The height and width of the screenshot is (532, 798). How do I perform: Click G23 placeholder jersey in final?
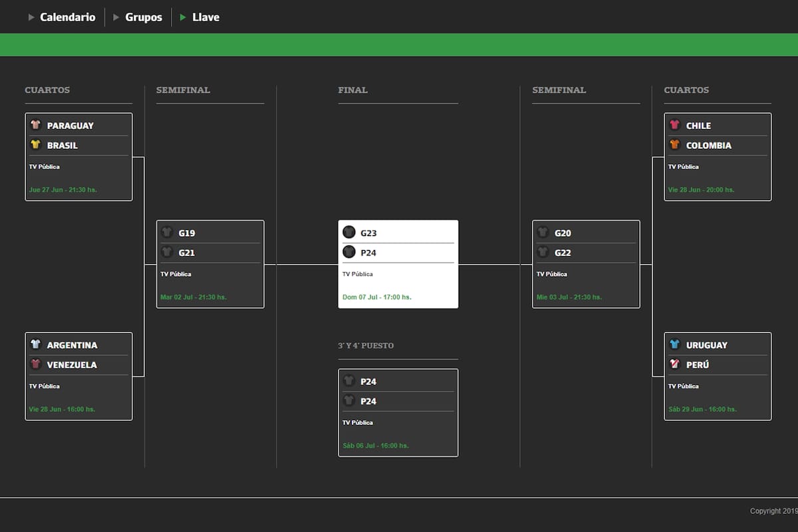tap(349, 232)
